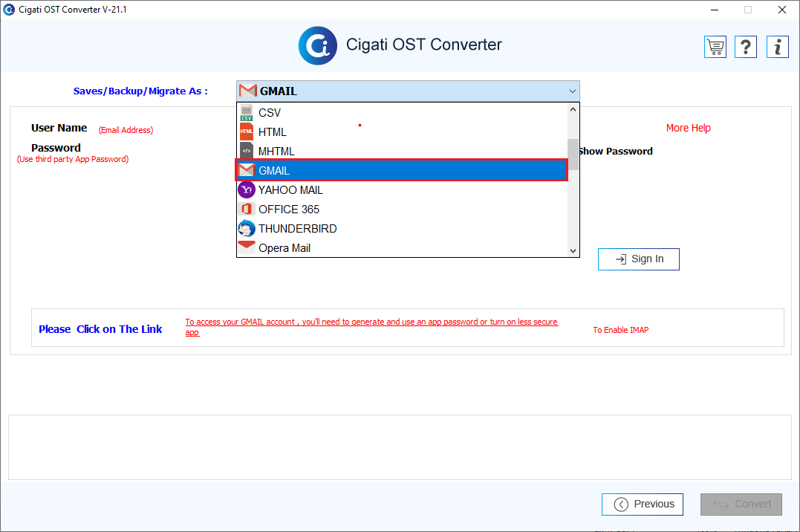The width and height of the screenshot is (800, 532).
Task: Click the question mark help icon
Action: point(746,47)
